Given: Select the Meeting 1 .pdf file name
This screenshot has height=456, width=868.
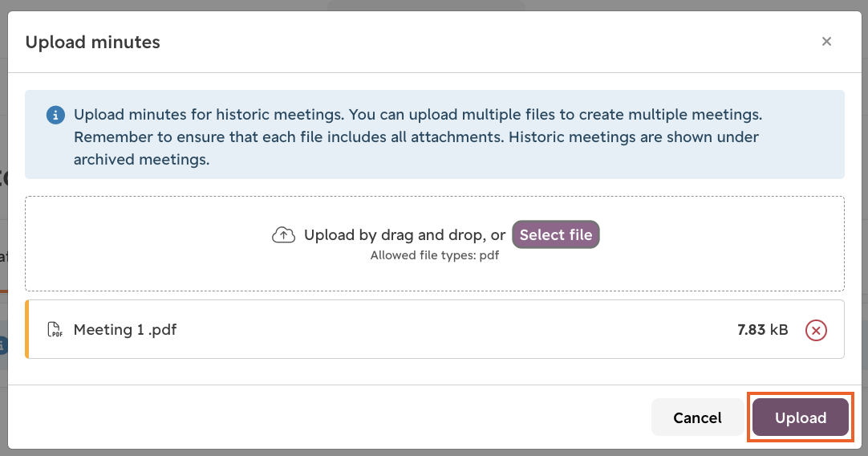Looking at the screenshot, I should click(x=125, y=330).
